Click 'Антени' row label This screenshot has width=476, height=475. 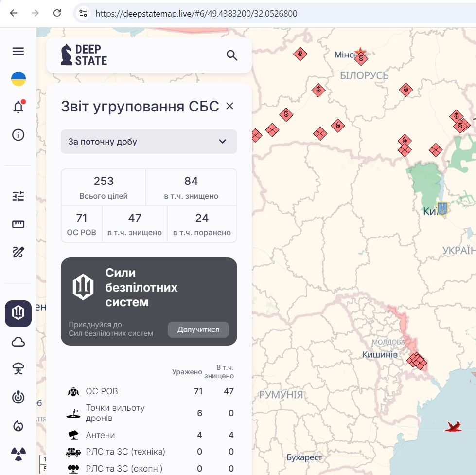(x=100, y=435)
